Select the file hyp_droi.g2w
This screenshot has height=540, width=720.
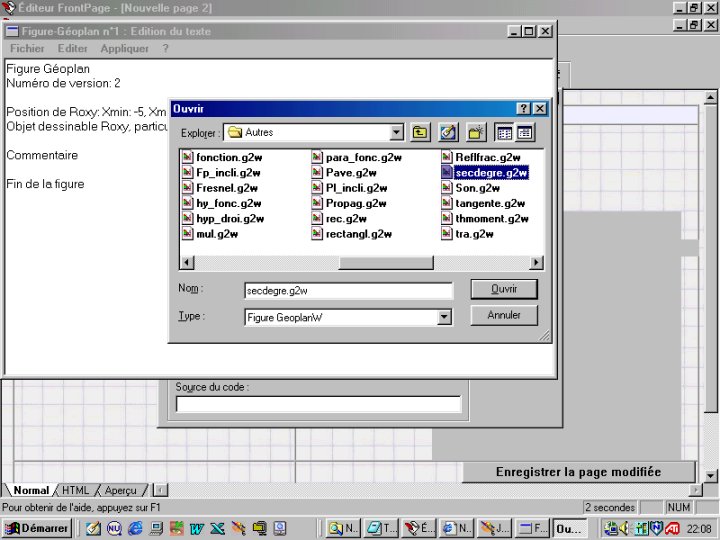(224, 219)
